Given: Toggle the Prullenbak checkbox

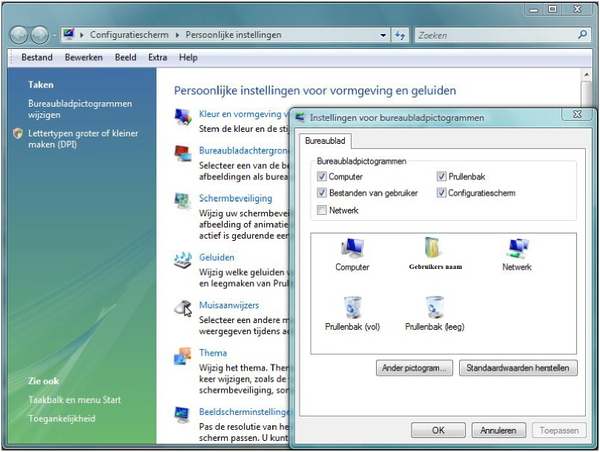Looking at the screenshot, I should (x=441, y=176).
